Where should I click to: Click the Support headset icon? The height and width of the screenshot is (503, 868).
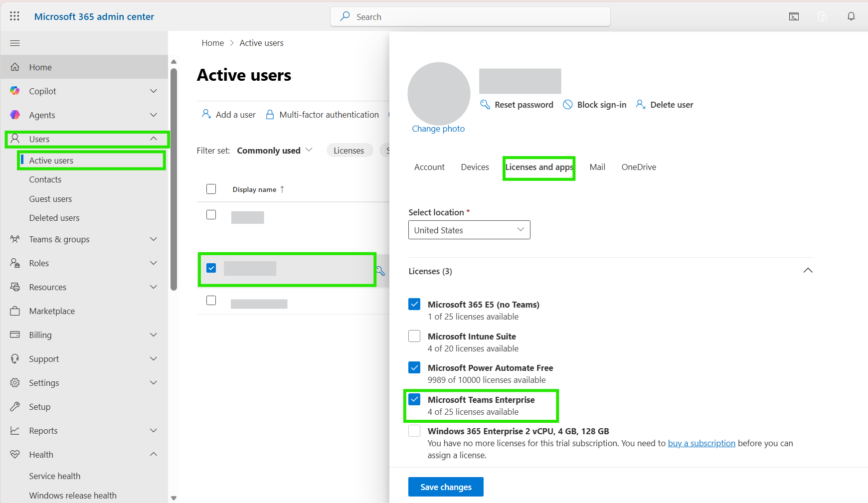[x=15, y=359]
